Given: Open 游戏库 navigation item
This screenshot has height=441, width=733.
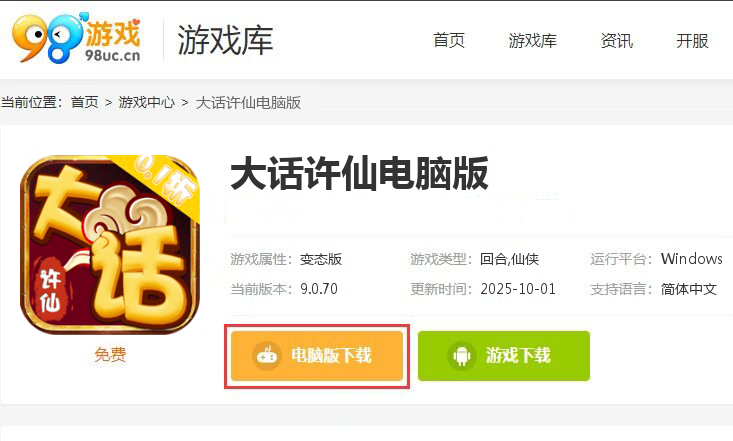Looking at the screenshot, I should pos(532,41).
